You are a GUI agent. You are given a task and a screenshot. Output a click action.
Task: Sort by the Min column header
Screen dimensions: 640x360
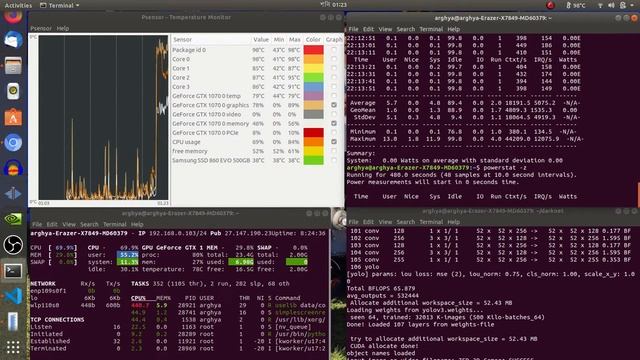tap(278, 40)
